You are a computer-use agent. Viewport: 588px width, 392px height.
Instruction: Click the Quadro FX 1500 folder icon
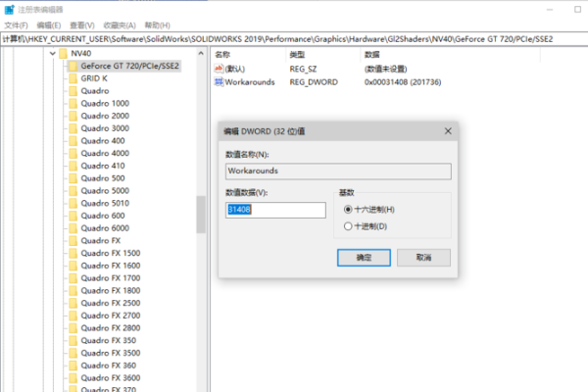point(73,253)
